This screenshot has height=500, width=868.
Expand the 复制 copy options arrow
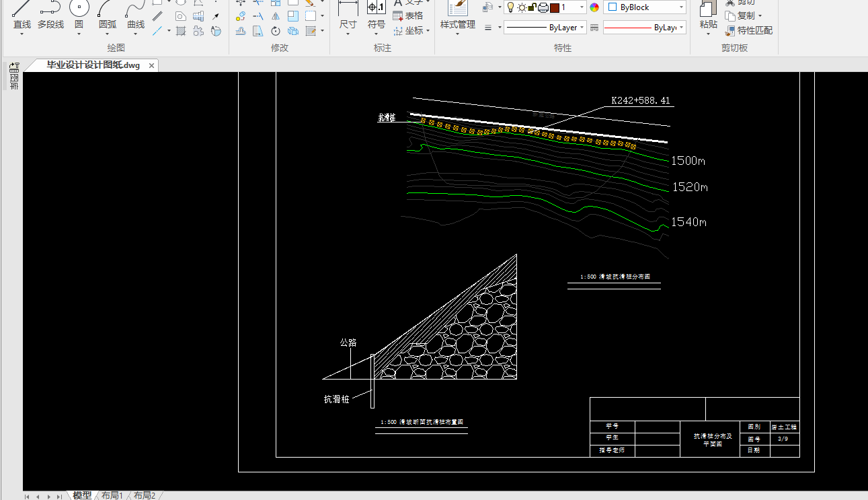tap(760, 15)
